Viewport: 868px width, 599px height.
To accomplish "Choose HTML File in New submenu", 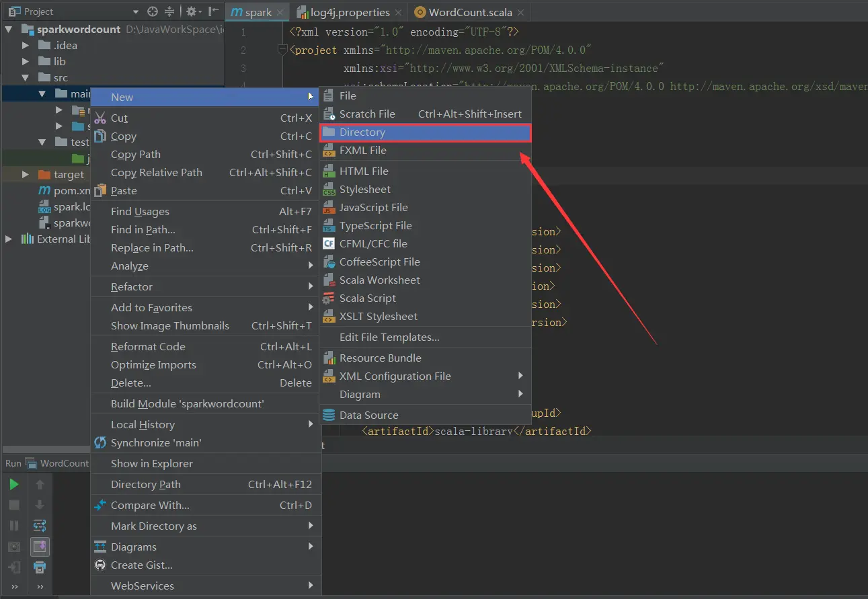I will (x=426, y=171).
